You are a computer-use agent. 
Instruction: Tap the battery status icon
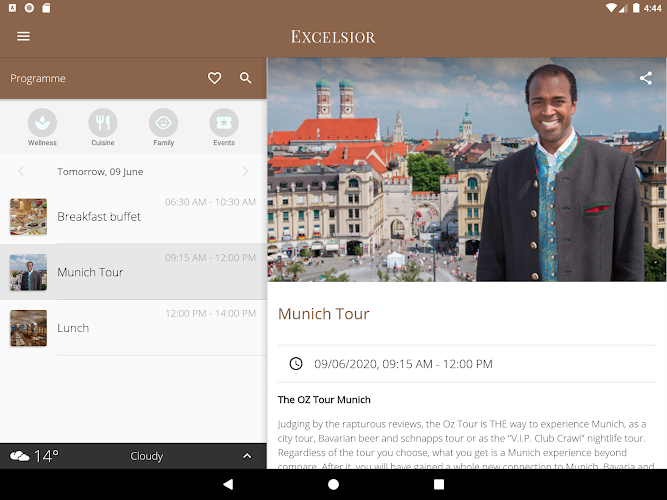pyautogui.click(x=636, y=8)
